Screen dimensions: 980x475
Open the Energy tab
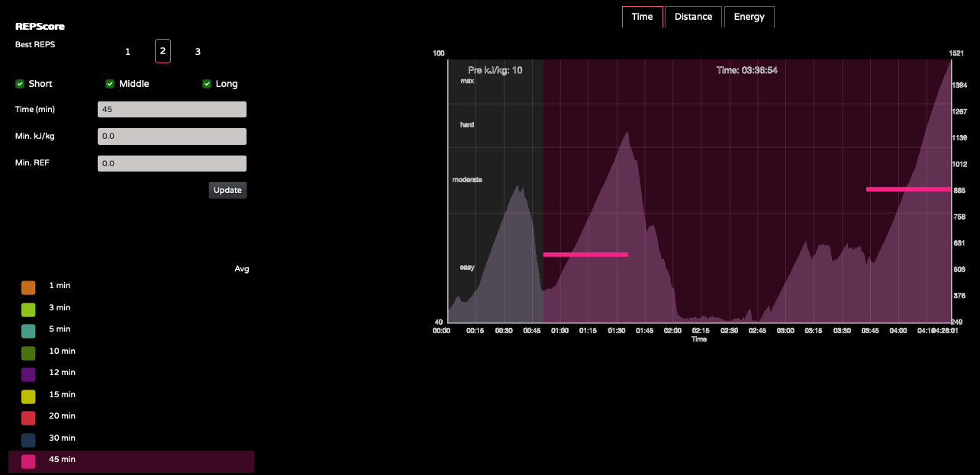(x=749, y=17)
